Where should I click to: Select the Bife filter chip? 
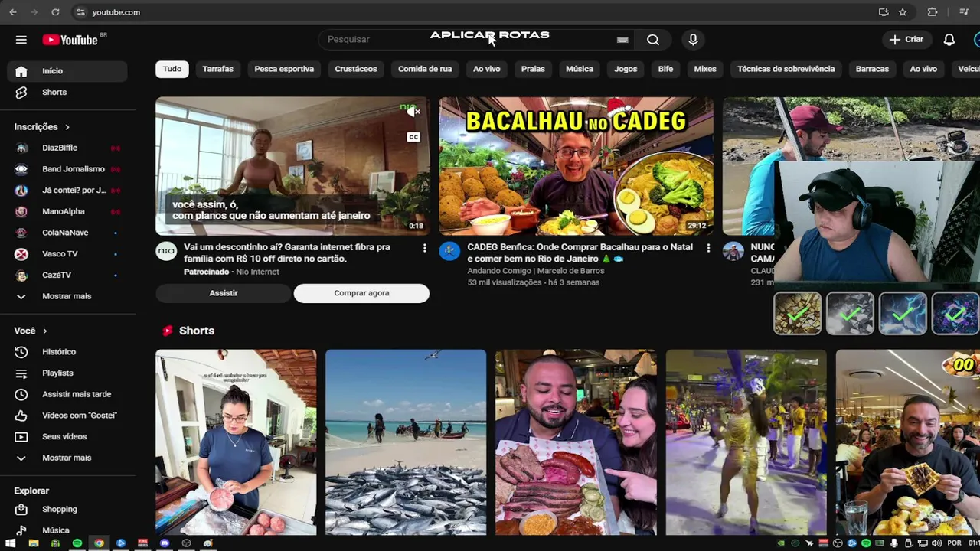coord(665,69)
